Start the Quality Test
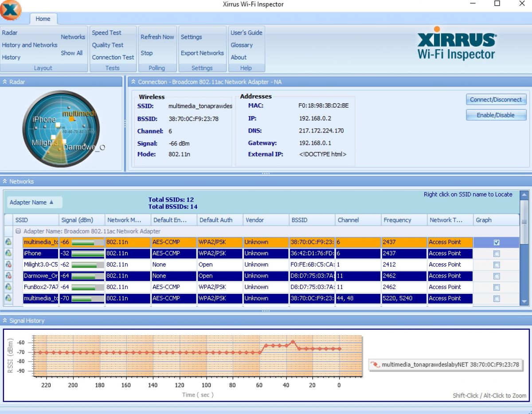Viewport: 532px width, 414px height. (x=108, y=45)
